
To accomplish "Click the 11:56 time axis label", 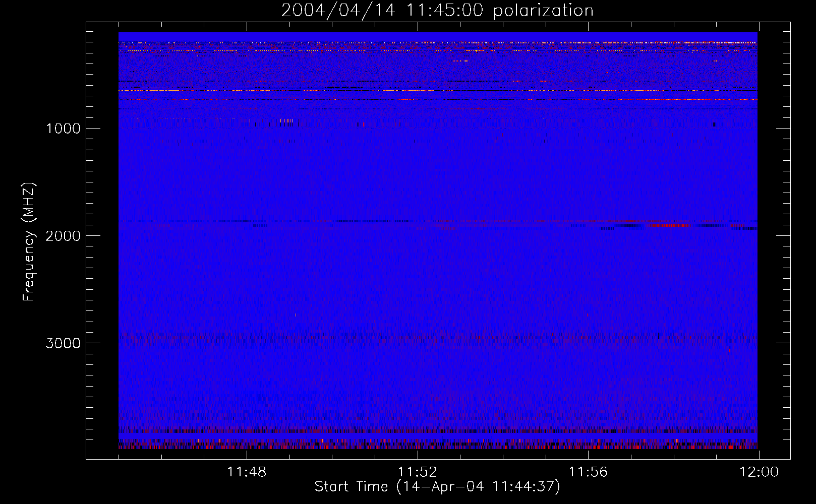I will (x=588, y=472).
